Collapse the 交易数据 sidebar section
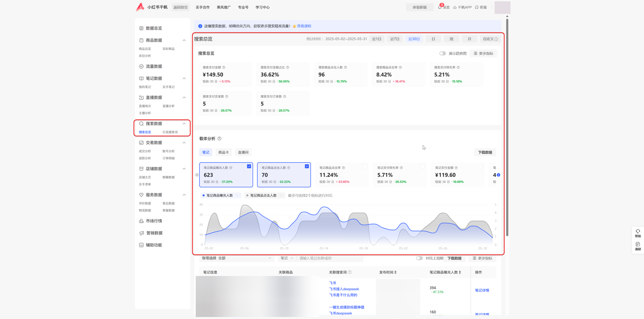 (x=184, y=143)
